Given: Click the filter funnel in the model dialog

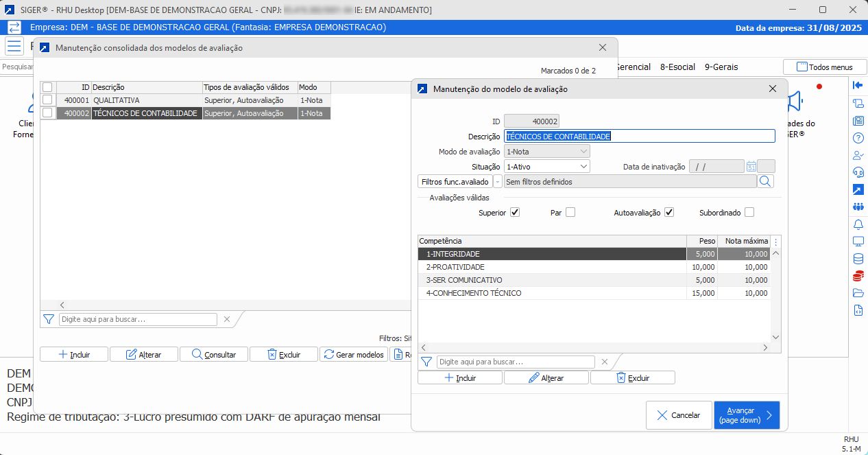Looking at the screenshot, I should [x=426, y=362].
